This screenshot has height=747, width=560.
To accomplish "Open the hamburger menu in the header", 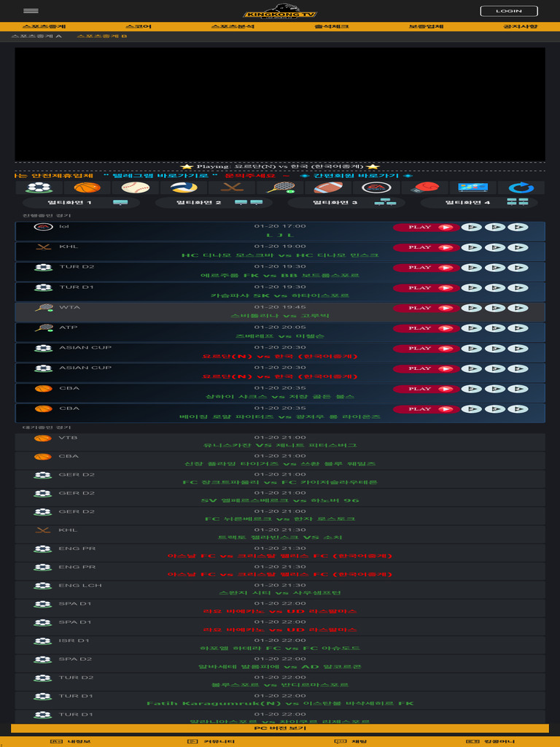I will click(31, 11).
